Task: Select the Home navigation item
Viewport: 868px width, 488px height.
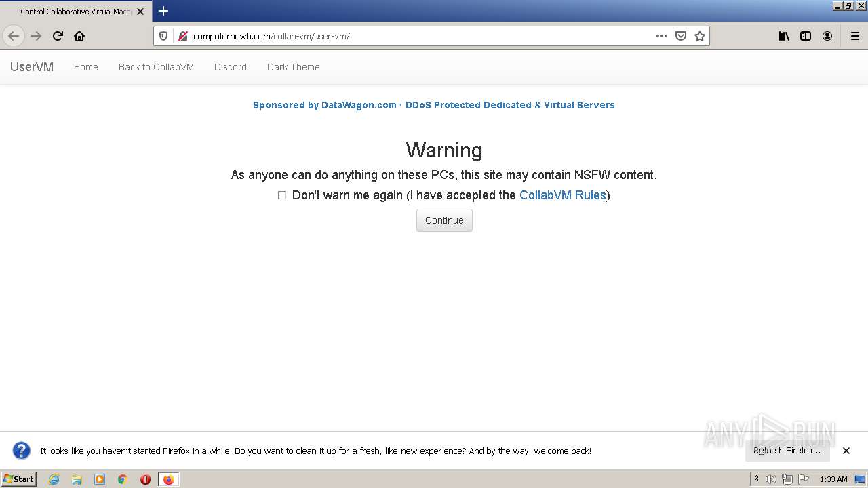Action: 86,67
